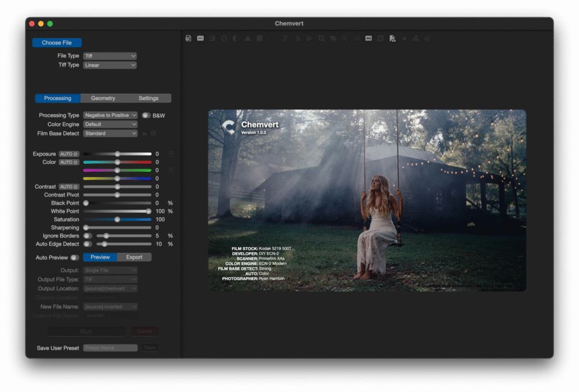Viewport: 579px width, 392px height.
Task: Click the Auto Edge Detect percentage slider
Action: 124,244
